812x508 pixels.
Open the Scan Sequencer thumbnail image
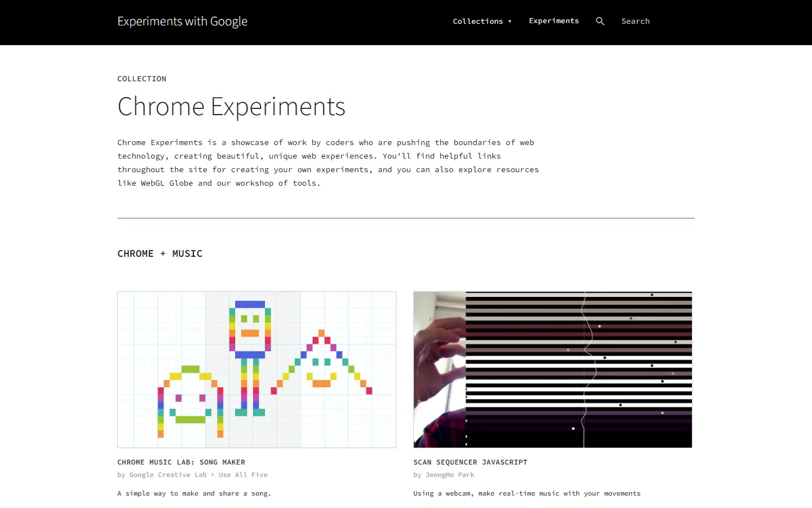click(553, 370)
